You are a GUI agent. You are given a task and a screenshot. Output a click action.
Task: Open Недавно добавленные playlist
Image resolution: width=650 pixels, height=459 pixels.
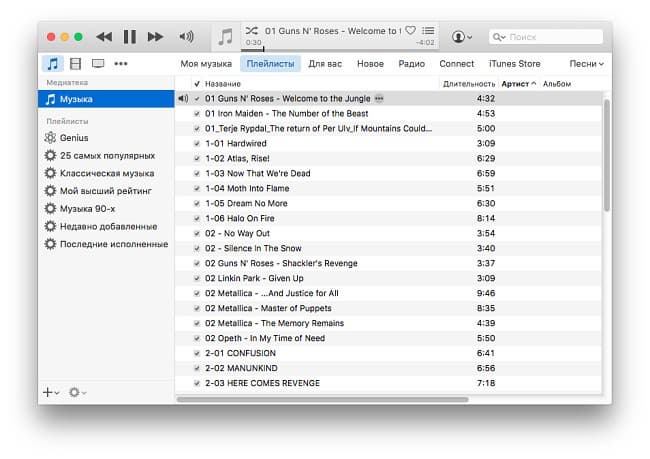pos(106,226)
